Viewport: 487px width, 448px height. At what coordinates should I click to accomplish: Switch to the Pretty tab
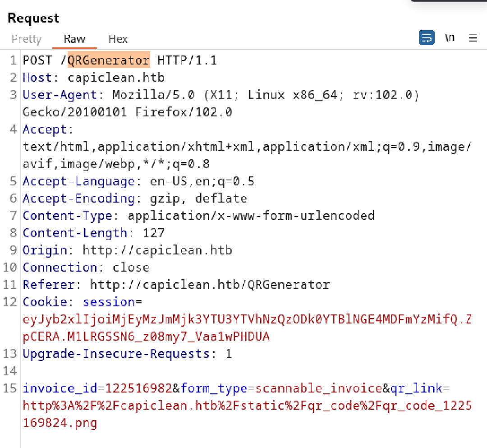coord(26,39)
